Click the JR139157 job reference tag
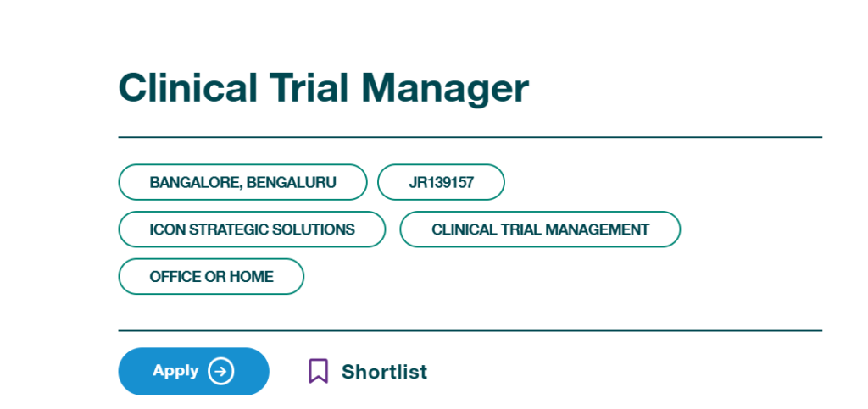The image size is (868, 409). tap(441, 182)
